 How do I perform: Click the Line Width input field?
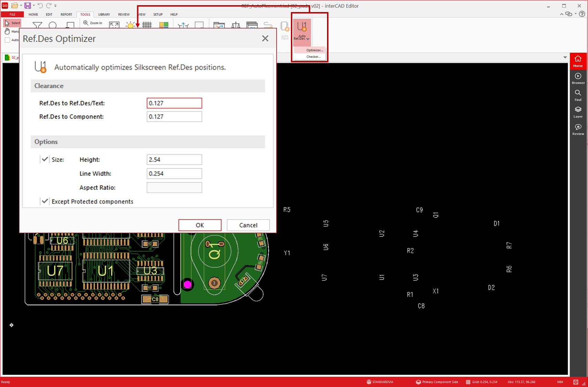[x=174, y=173]
